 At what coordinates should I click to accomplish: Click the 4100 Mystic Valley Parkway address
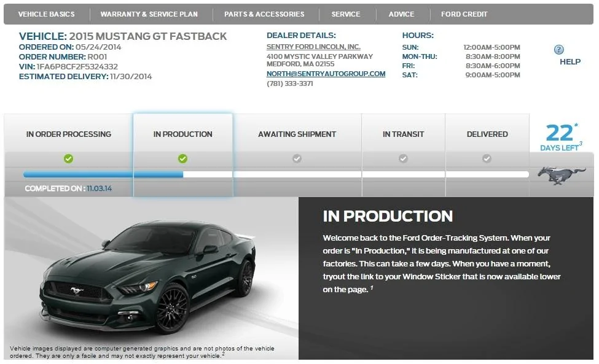319,56
